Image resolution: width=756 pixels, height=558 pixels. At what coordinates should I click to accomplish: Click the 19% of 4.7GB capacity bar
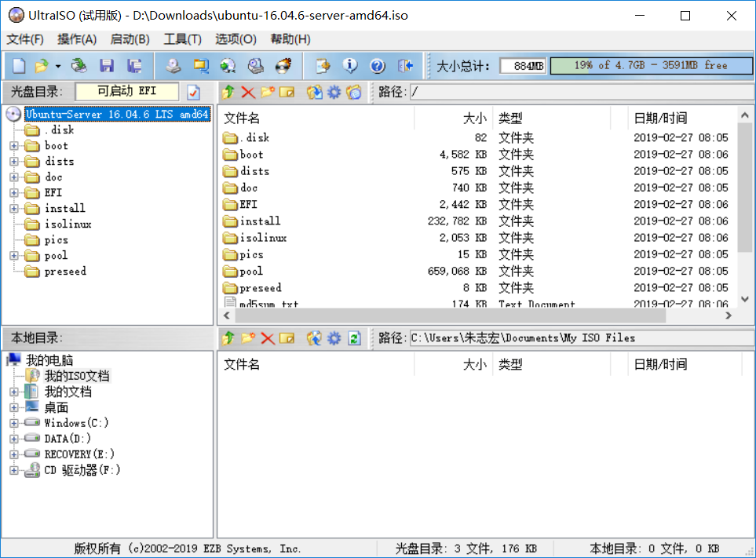click(652, 66)
